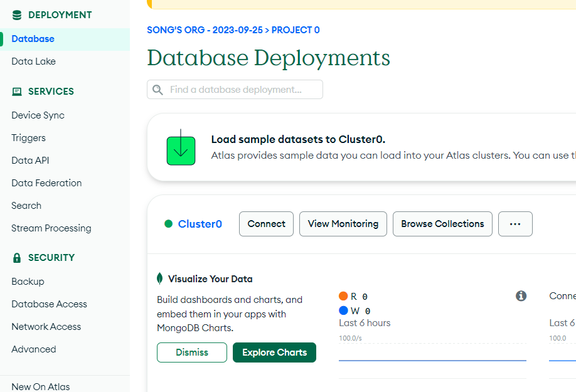Open Data Federation page
The width and height of the screenshot is (576, 392).
tap(46, 183)
